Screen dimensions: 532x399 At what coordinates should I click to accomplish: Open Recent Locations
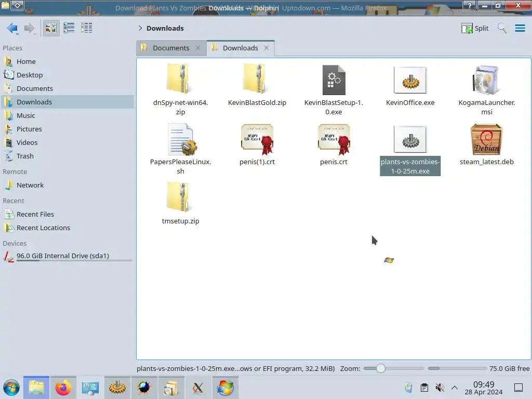point(68,228)
